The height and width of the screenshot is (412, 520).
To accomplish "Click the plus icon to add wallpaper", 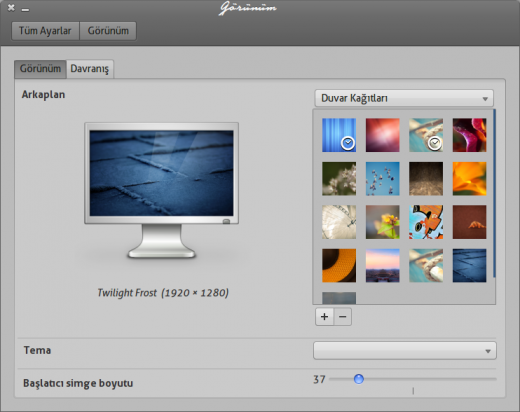I will pyautogui.click(x=324, y=316).
